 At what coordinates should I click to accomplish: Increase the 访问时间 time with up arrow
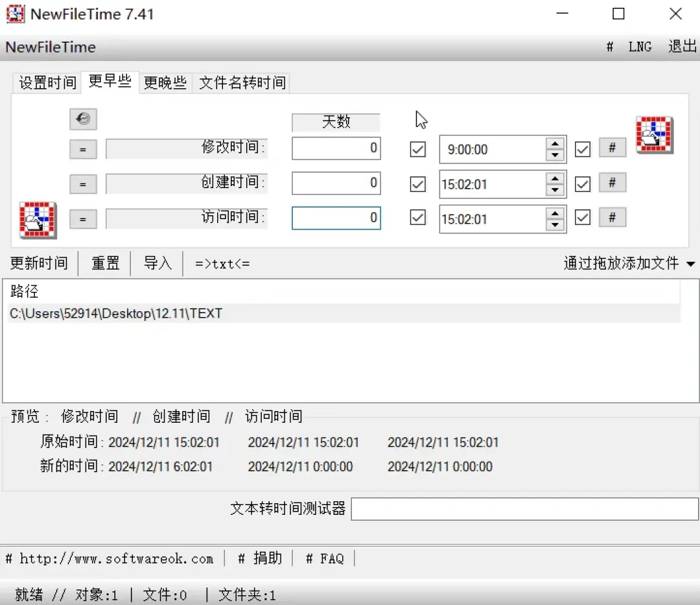coord(555,213)
